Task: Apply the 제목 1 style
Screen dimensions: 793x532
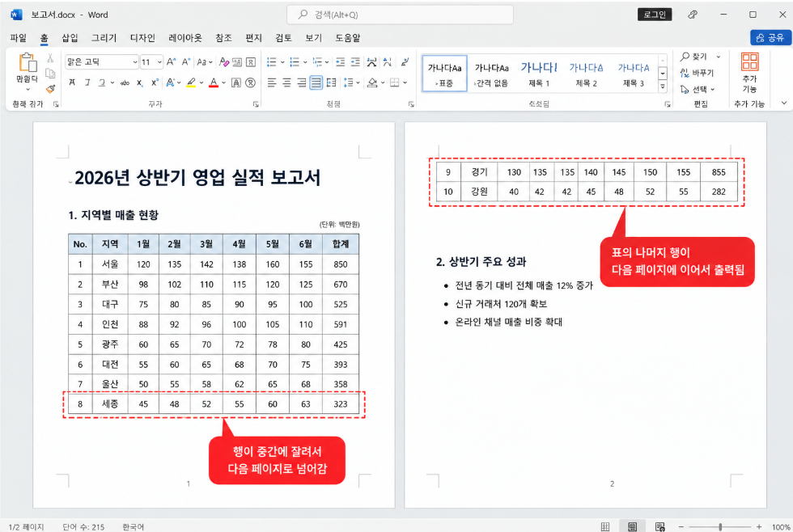Action: click(539, 74)
